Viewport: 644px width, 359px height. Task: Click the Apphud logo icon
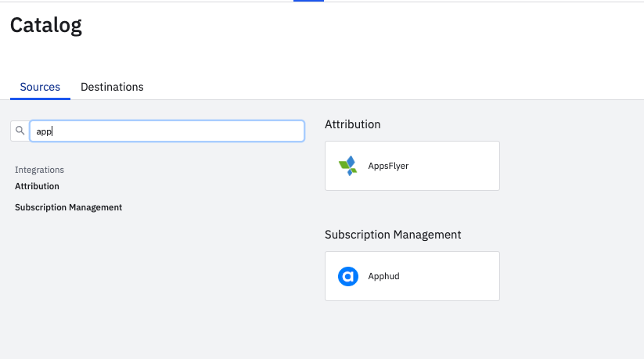[348, 276]
